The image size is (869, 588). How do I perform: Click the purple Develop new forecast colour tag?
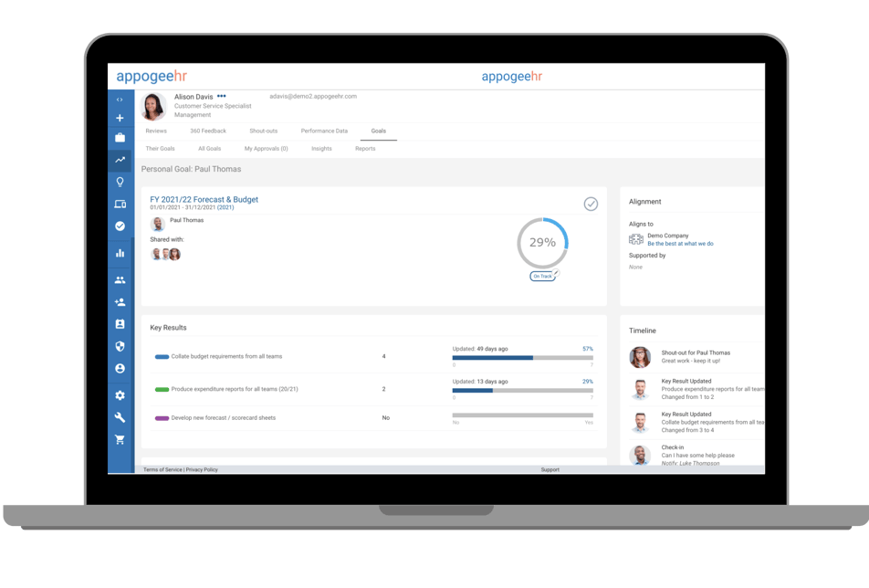click(x=162, y=418)
